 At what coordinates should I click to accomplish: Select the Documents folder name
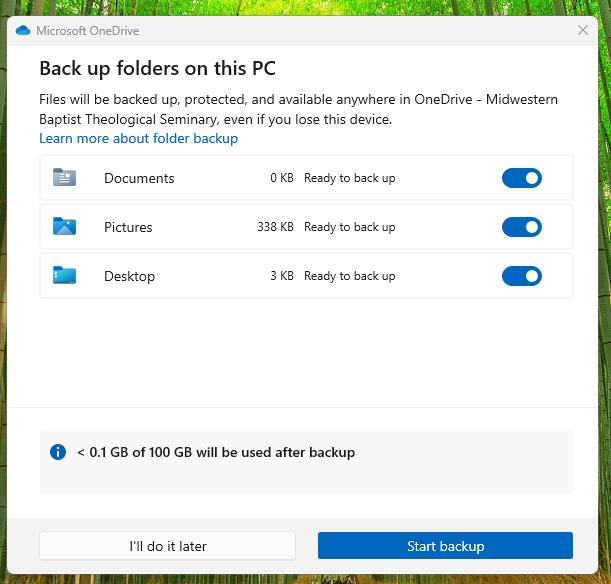click(139, 178)
